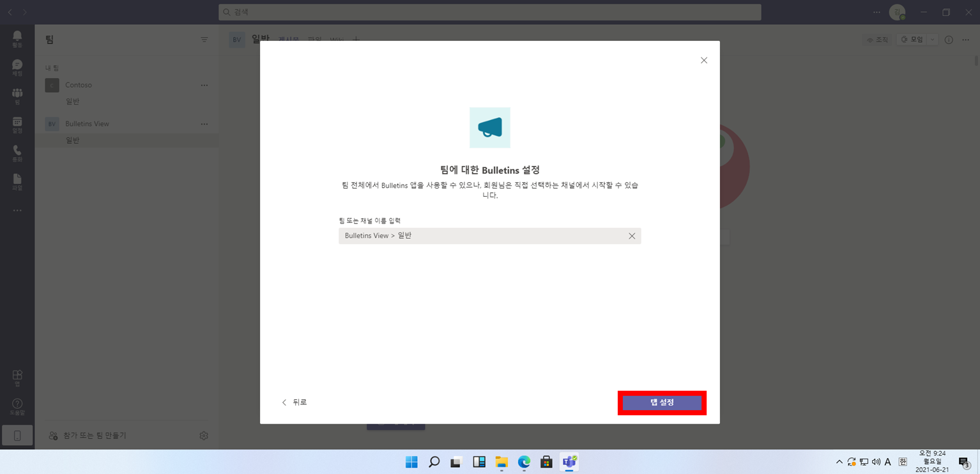Open Microsoft Store from taskbar
980x474 pixels.
[546, 462]
